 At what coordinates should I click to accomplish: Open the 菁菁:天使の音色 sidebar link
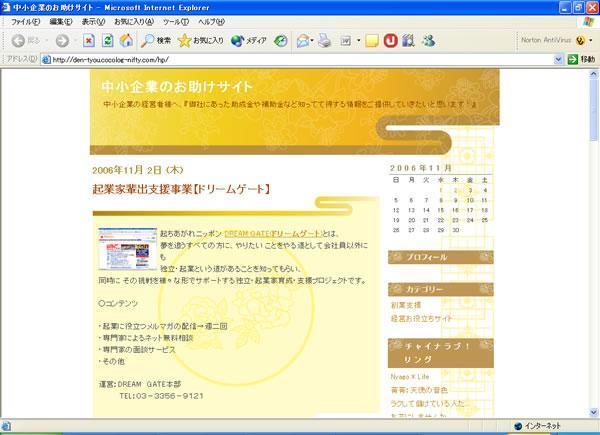419,390
